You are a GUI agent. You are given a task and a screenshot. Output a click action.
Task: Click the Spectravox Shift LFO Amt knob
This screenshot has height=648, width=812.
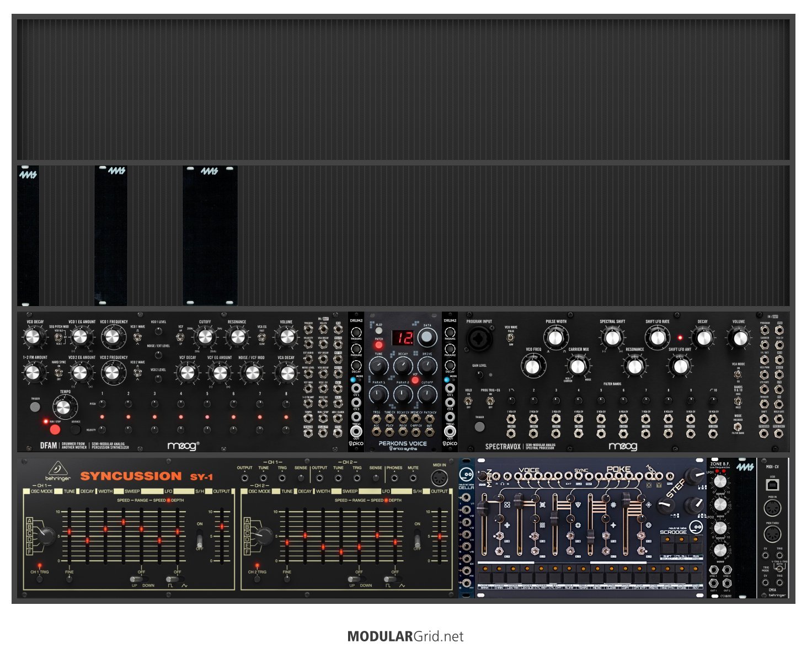click(680, 366)
